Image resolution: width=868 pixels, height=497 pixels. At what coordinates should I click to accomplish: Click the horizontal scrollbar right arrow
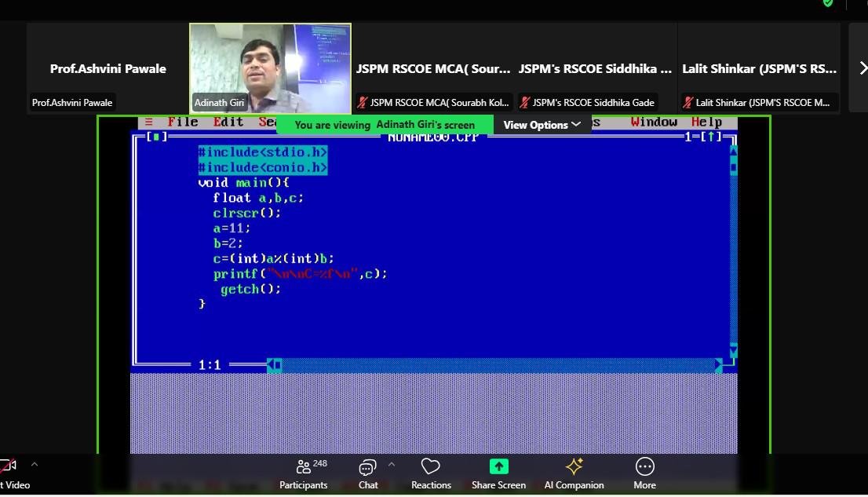point(718,364)
